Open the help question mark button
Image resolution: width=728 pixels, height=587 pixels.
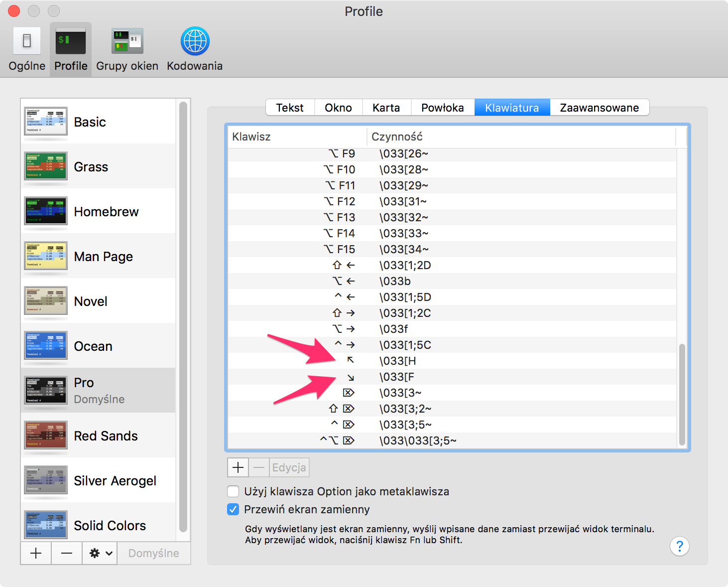tap(680, 546)
